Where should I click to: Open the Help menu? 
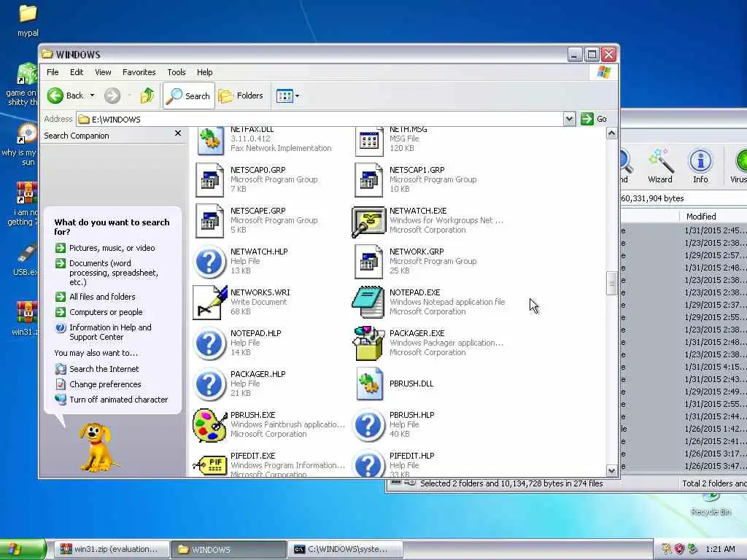point(205,72)
